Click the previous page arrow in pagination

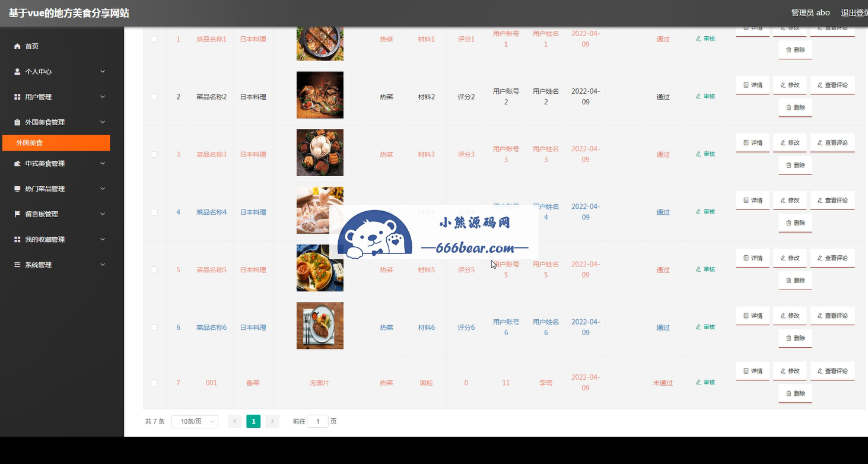(x=234, y=421)
